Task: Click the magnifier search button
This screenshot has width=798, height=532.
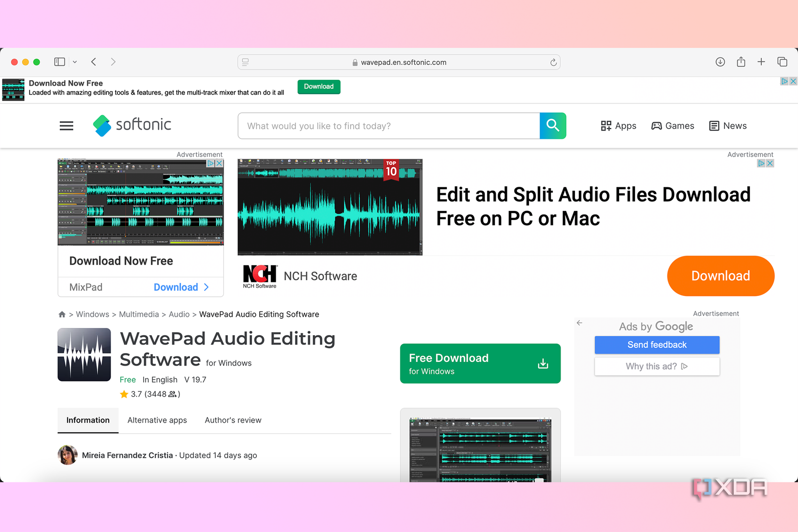Action: point(553,126)
